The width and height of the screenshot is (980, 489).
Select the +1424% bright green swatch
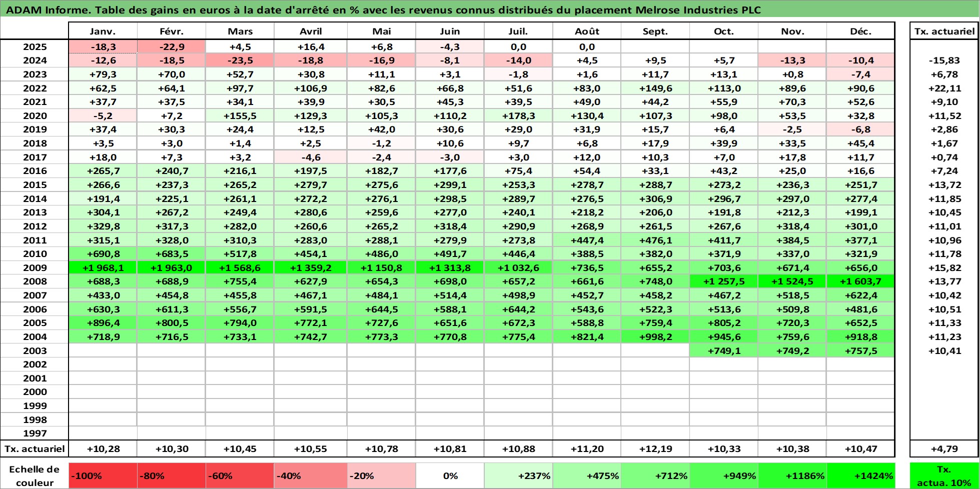[x=860, y=476]
